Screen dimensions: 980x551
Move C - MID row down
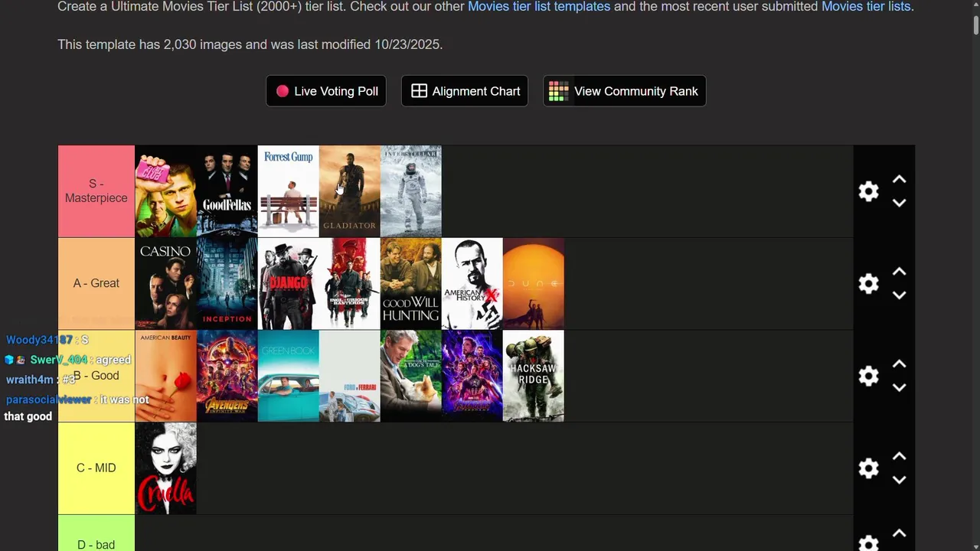tap(900, 480)
